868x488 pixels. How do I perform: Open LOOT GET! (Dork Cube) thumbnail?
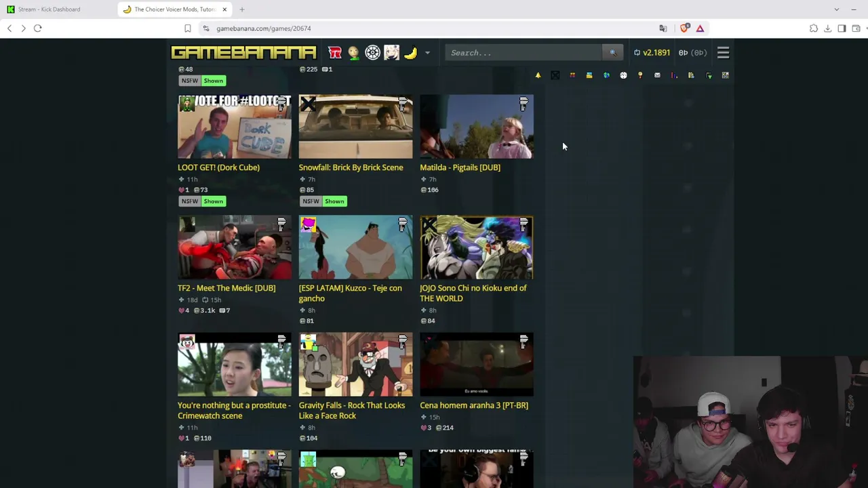pyautogui.click(x=235, y=127)
